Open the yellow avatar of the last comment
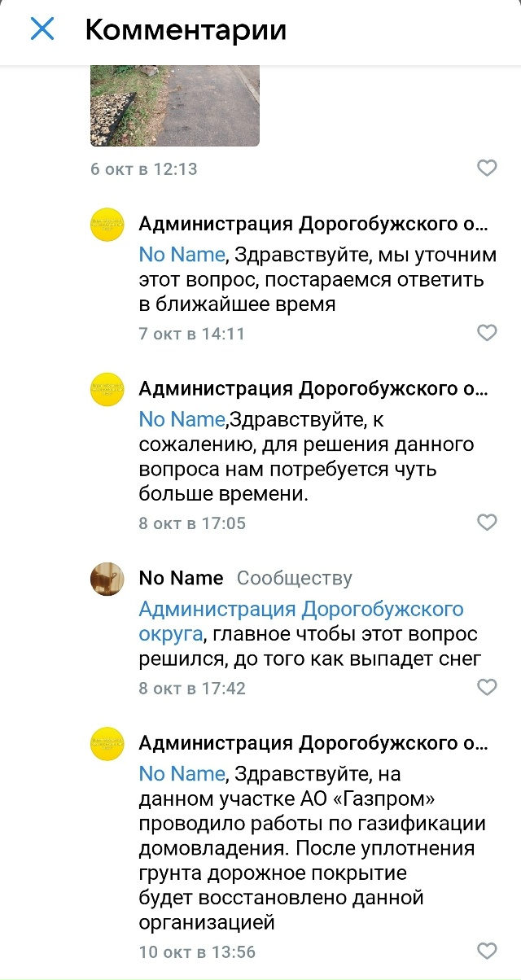 click(x=107, y=743)
